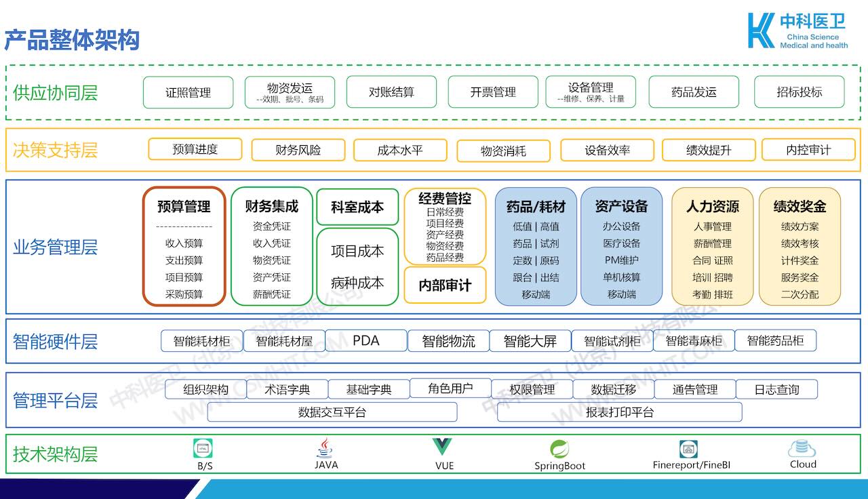Click the 人力资源 module heading
This screenshot has width=868, height=499.
(x=712, y=206)
